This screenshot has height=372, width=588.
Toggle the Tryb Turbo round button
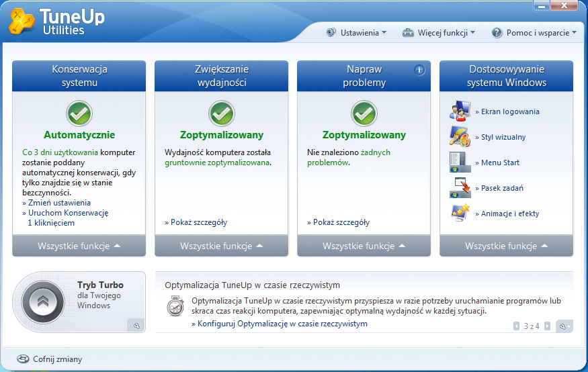(44, 303)
